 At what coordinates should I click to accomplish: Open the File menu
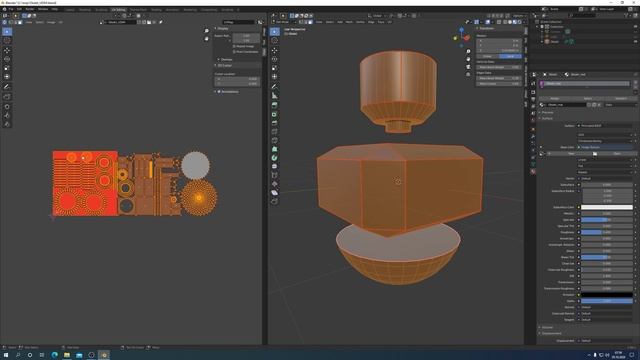pyautogui.click(x=11, y=9)
